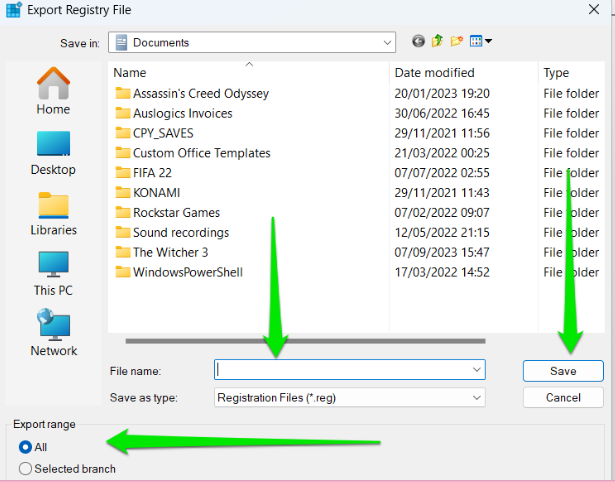Click the date 12/05/2022 21:15
Viewport: 615px width, 483px height.
(442, 232)
